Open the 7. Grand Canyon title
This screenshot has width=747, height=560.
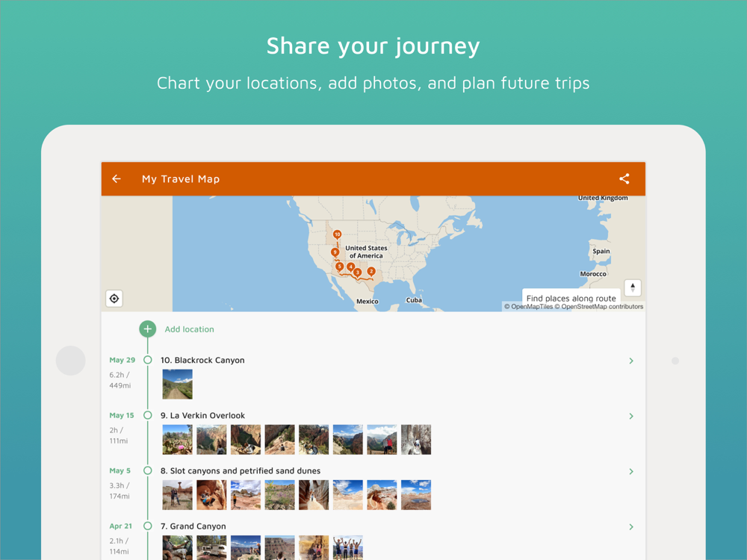point(193,526)
